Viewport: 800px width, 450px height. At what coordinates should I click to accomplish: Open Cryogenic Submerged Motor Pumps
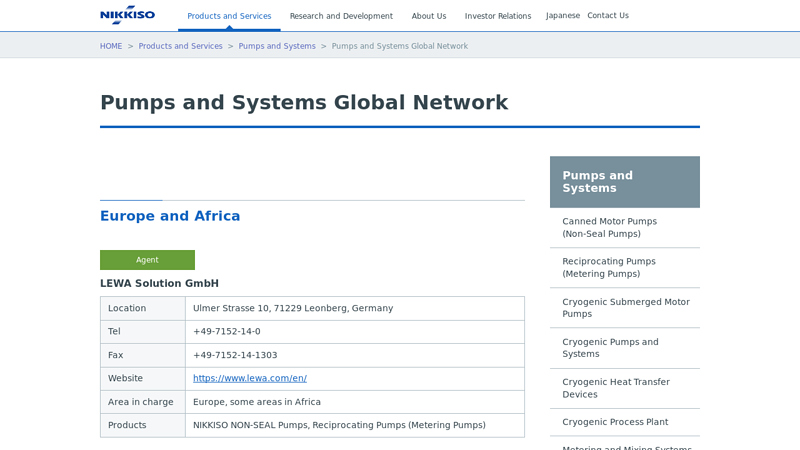(625, 308)
